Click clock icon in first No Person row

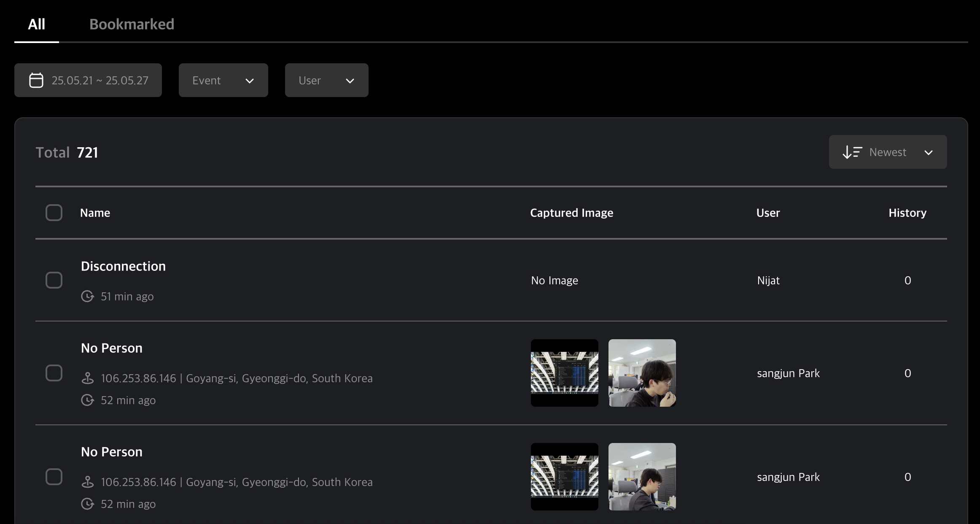pos(87,400)
